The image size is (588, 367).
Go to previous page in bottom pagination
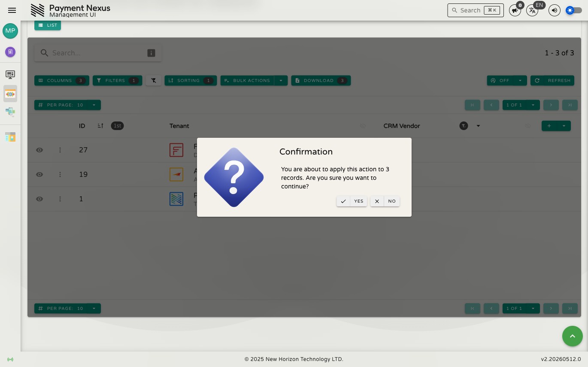tap(491, 308)
